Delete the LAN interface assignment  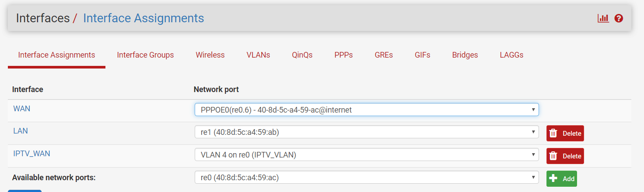[565, 134]
